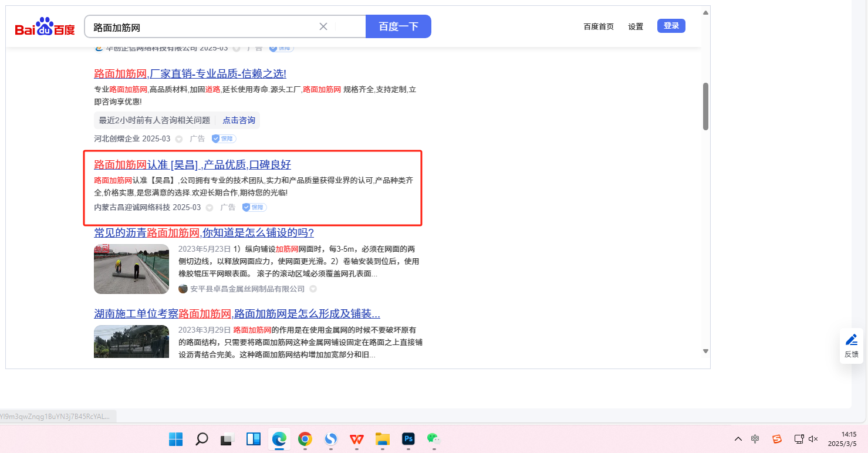
Task: Clear the search box with the X icon
Action: (323, 26)
